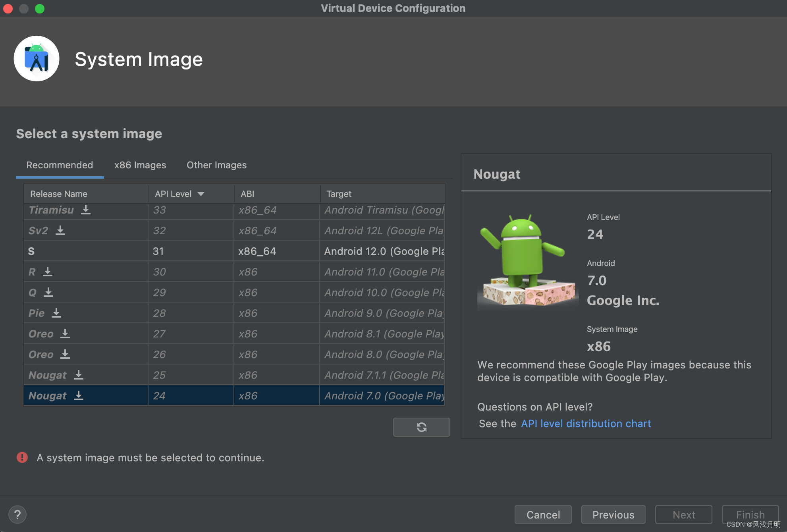Click API level 24 cell
This screenshot has height=532, width=787.
191,395
